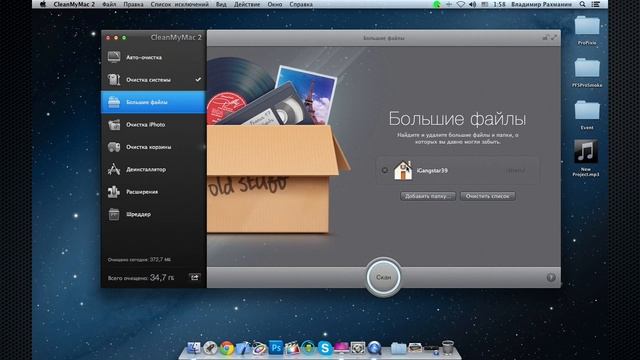
Task: Select the New Project.mp3 file on desktop
Action: point(586,158)
